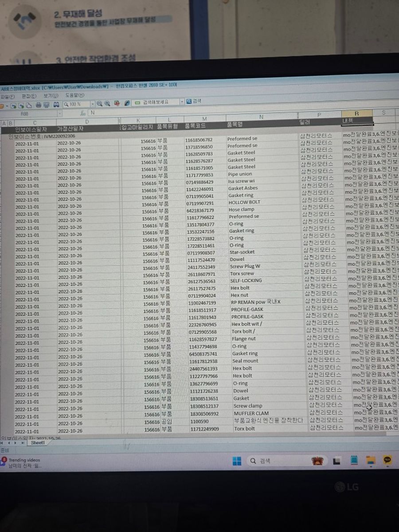This screenshot has width=399, height=532.
Task: Click the print icon in the toolbar
Action: 39,105
